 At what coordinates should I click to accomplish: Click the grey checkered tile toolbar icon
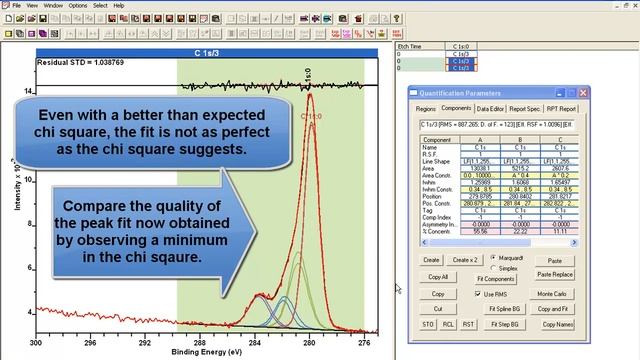(54, 33)
